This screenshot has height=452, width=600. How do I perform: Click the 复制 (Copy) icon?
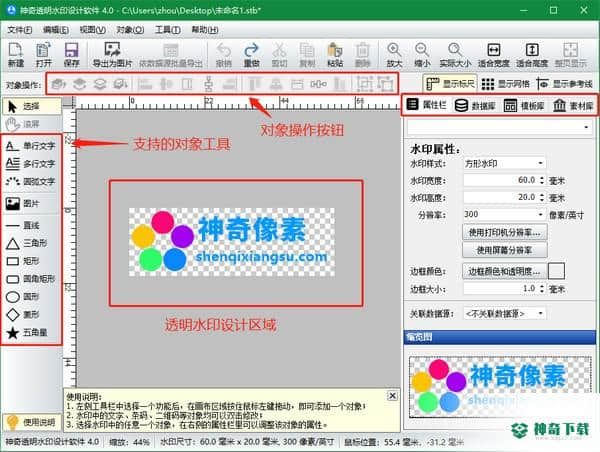pos(307,55)
